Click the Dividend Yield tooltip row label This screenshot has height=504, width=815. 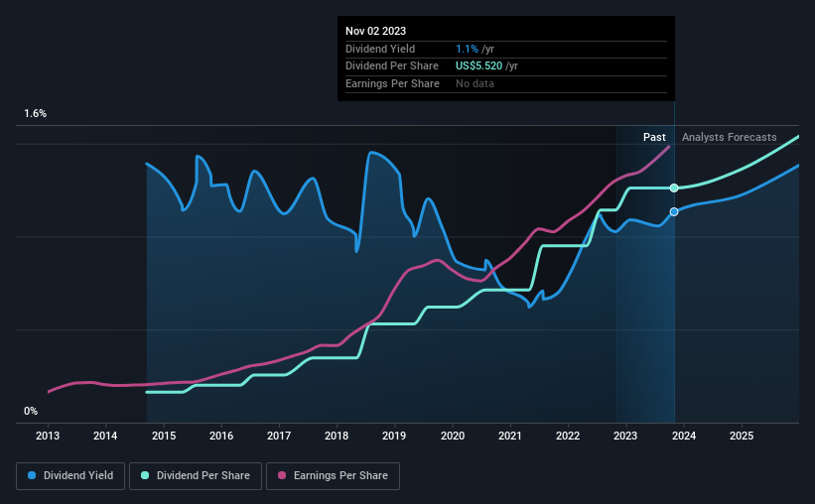tap(380, 49)
